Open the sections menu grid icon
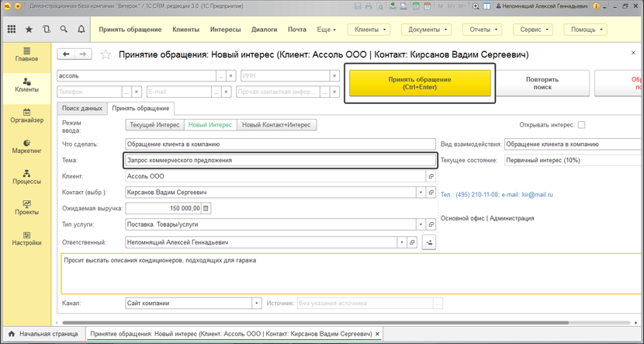 [x=12, y=30]
